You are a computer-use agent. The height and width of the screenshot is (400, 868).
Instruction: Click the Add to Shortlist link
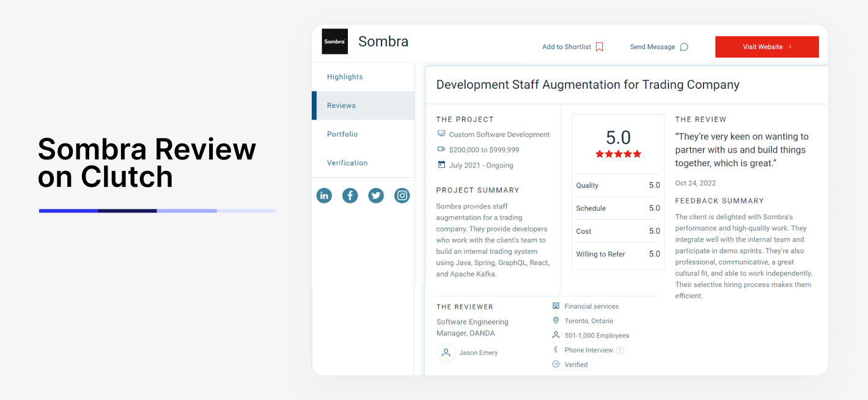click(567, 47)
